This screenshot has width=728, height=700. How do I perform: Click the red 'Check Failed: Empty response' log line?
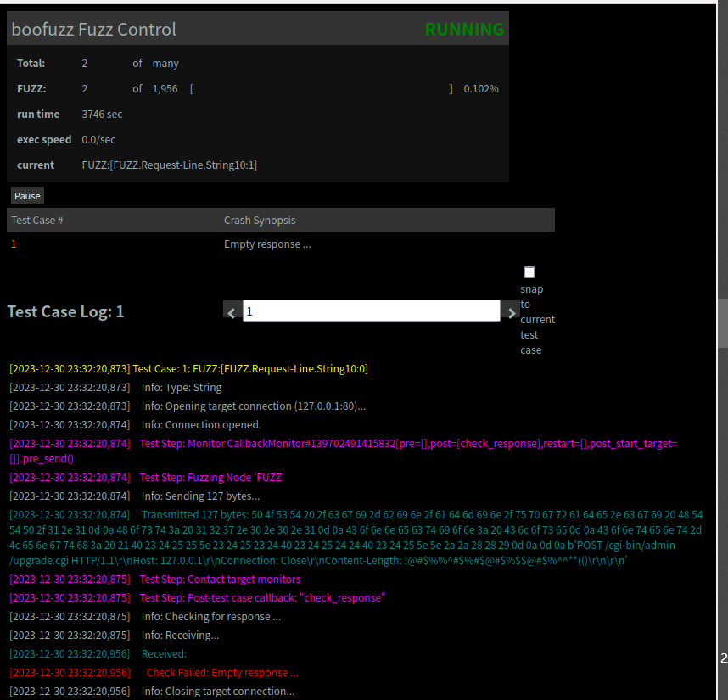[x=222, y=673]
